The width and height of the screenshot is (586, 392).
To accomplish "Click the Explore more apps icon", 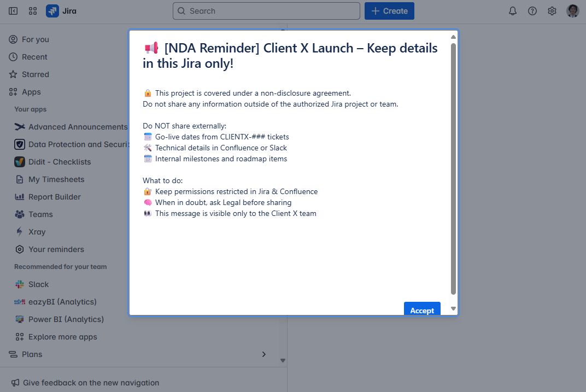I will point(20,337).
